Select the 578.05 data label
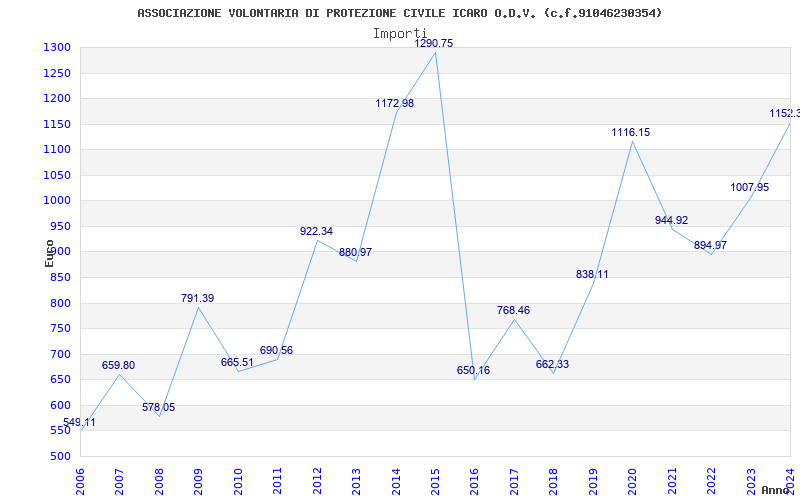The height and width of the screenshot is (500, 800). [x=158, y=407]
